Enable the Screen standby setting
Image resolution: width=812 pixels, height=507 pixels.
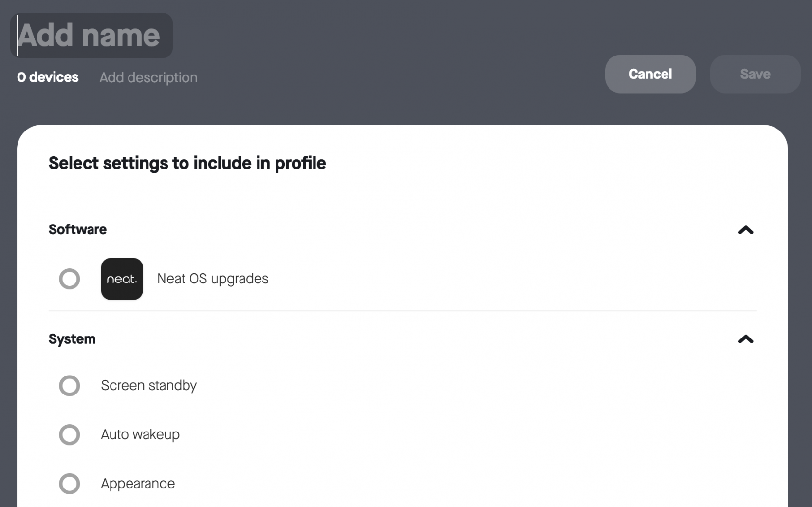(x=70, y=385)
